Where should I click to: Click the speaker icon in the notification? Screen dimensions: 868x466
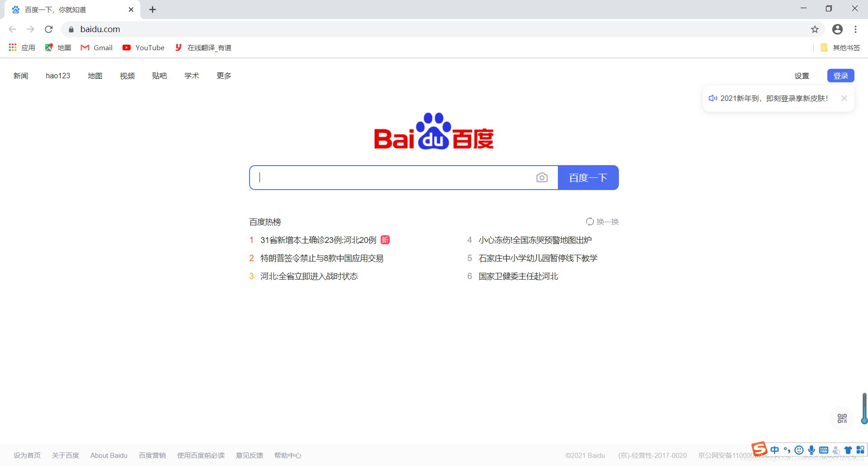click(x=713, y=98)
